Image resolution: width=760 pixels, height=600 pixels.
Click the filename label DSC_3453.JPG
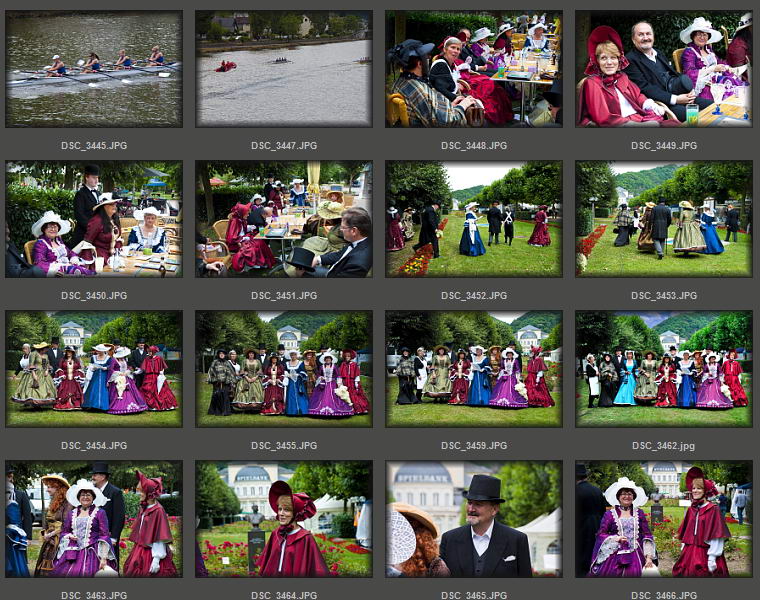664,296
